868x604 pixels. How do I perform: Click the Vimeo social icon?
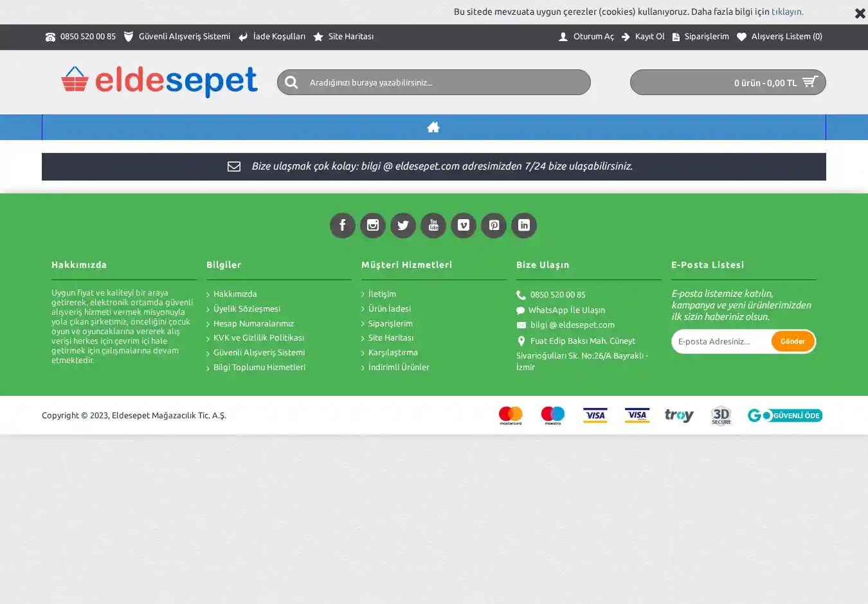tap(463, 226)
